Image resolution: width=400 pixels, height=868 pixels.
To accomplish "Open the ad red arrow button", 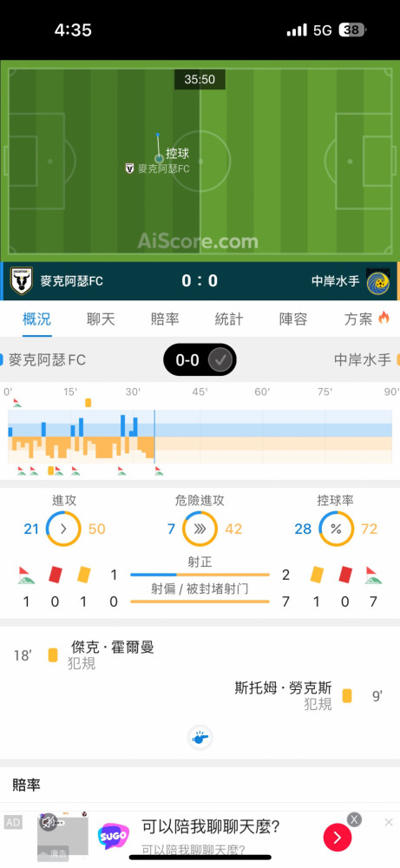I will [x=338, y=838].
